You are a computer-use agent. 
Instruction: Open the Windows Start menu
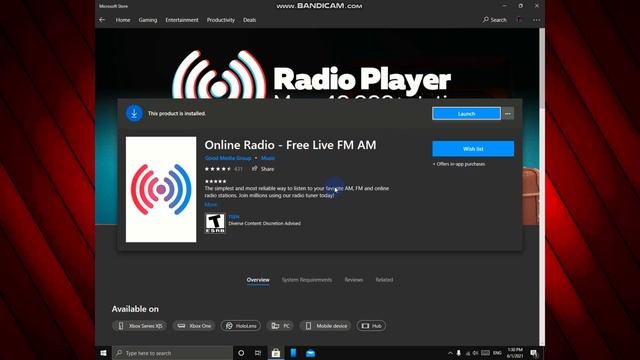coord(103,353)
